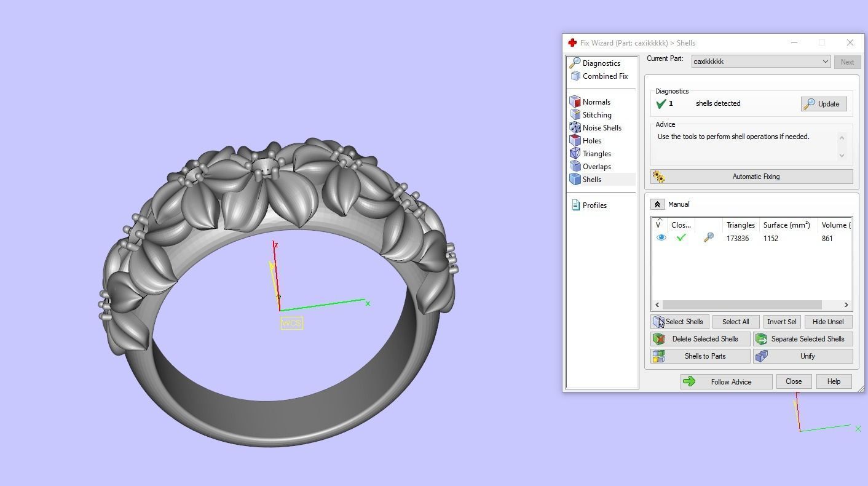
Task: Zoom to shell with magnifier icon
Action: [709, 238]
